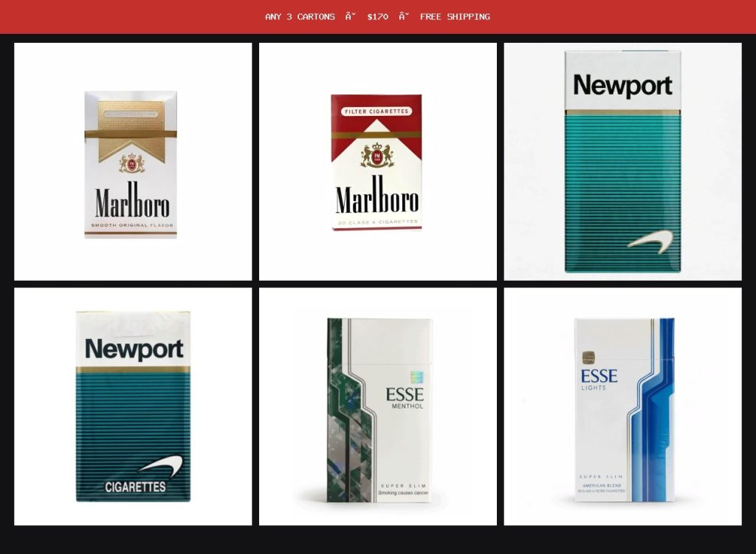The image size is (756, 554).
Task: Click the red promo banner text
Action: [x=377, y=17]
